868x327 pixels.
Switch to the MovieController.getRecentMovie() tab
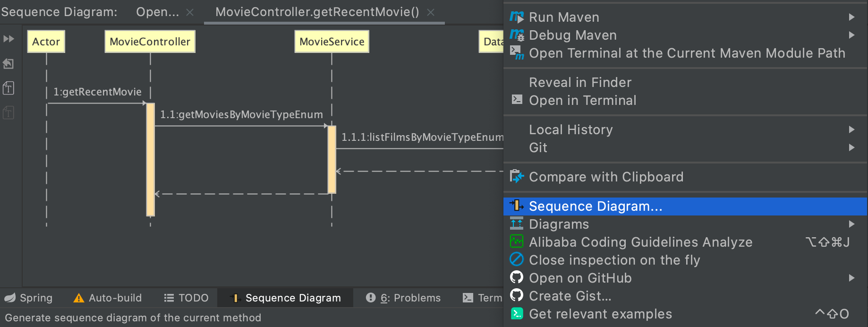pos(317,12)
